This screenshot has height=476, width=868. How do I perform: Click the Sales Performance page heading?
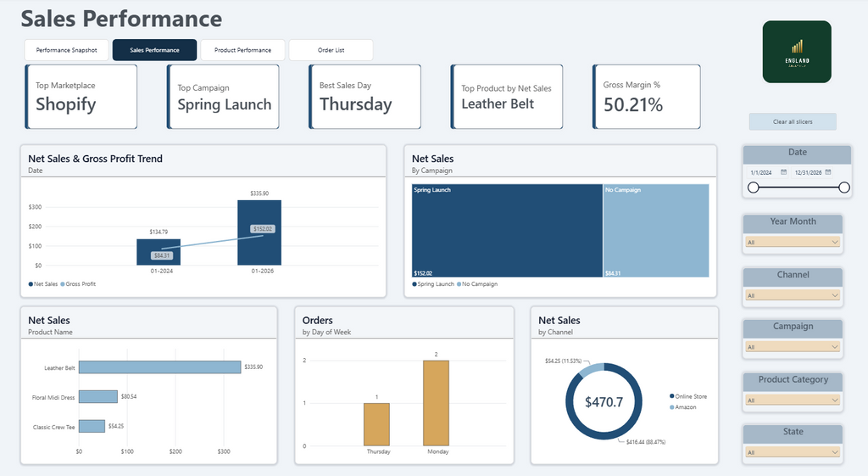click(x=121, y=19)
